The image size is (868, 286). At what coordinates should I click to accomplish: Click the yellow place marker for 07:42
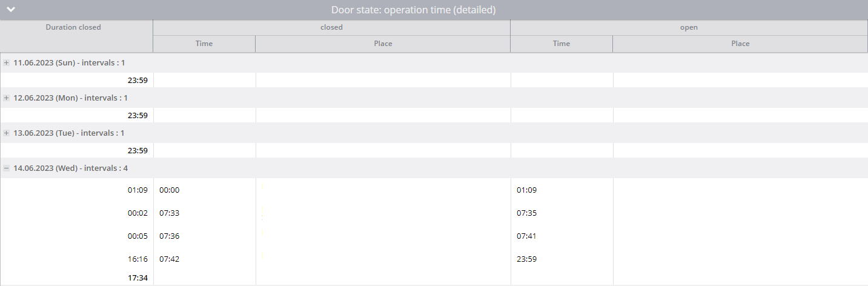pos(262,256)
